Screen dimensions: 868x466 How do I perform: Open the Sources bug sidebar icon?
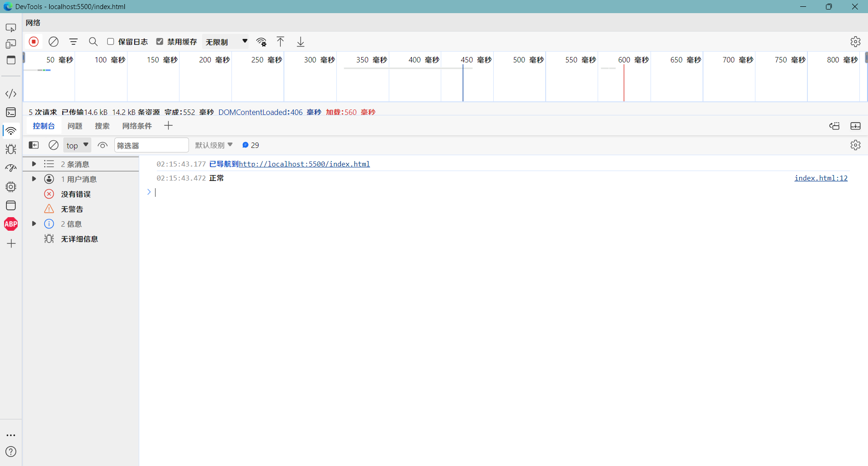click(x=11, y=149)
